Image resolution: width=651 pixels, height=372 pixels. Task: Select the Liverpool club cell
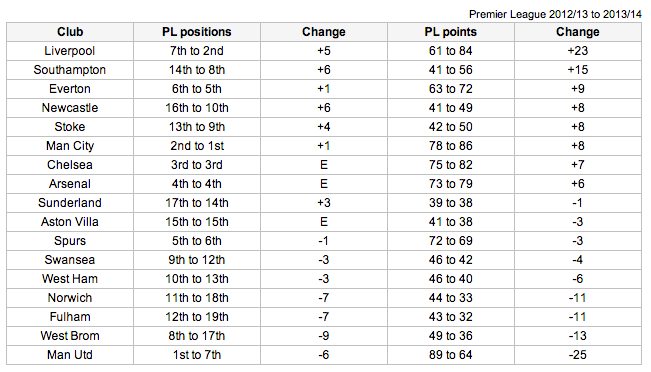point(70,51)
